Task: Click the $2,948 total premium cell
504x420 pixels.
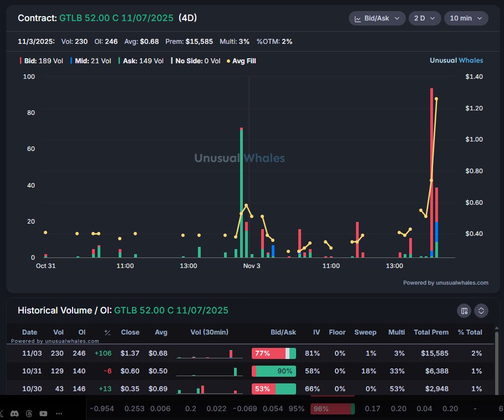Action: pyautogui.click(x=437, y=389)
